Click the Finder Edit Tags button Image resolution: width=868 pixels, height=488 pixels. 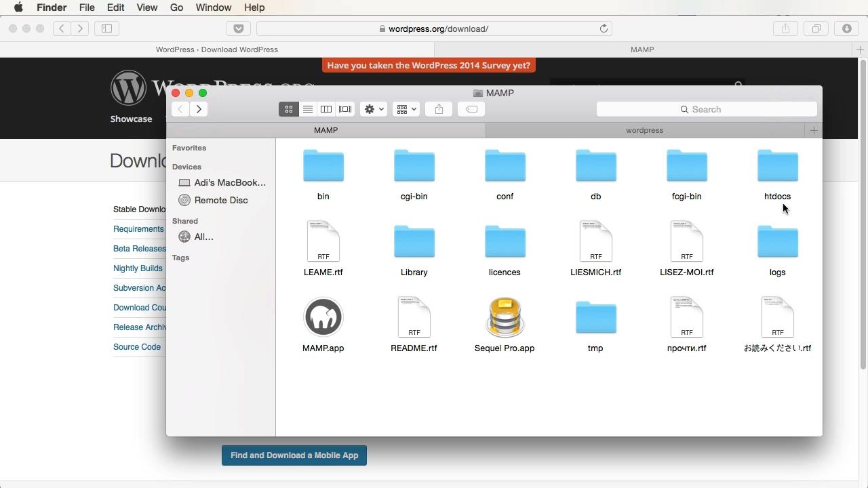pos(471,109)
